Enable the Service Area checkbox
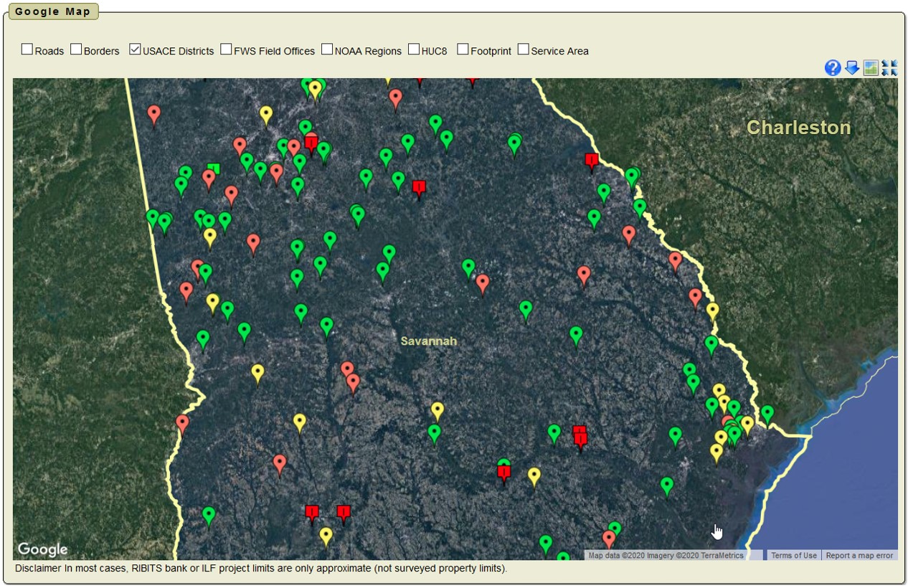This screenshot has height=588, width=908. click(x=524, y=49)
